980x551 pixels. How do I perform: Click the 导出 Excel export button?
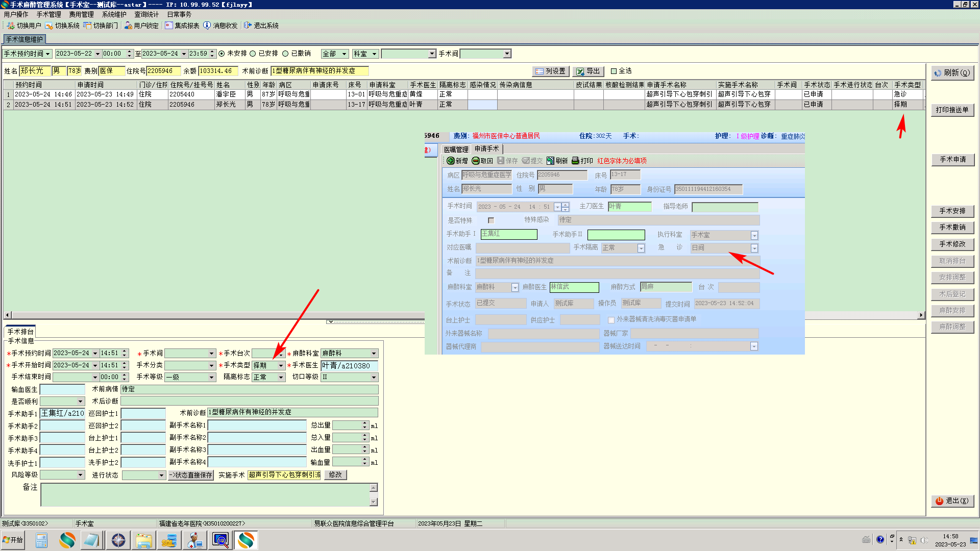pyautogui.click(x=588, y=71)
